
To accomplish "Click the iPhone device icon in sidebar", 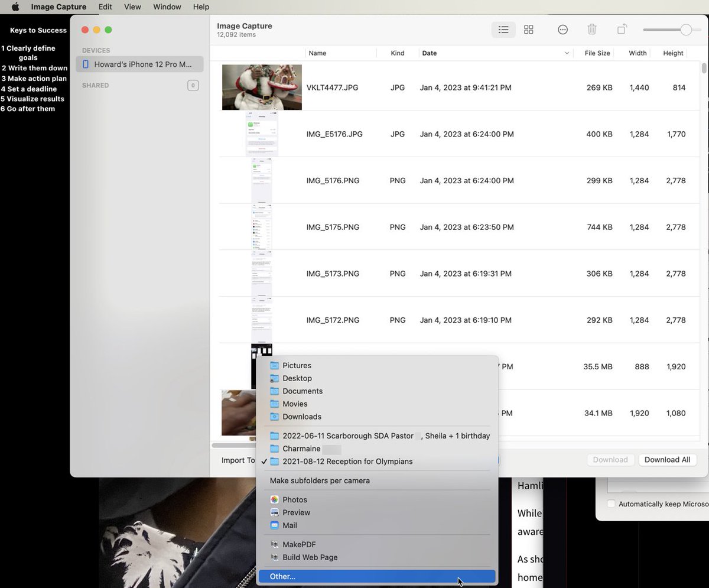I will click(x=86, y=64).
